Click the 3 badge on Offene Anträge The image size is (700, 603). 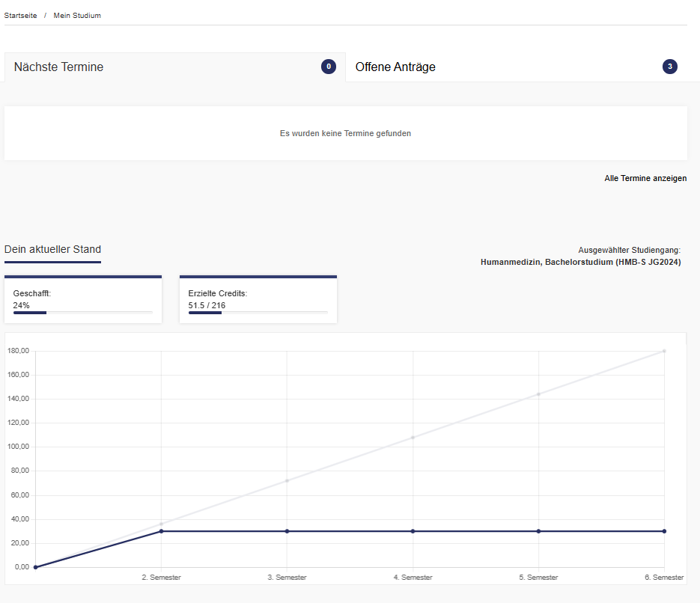[669, 67]
